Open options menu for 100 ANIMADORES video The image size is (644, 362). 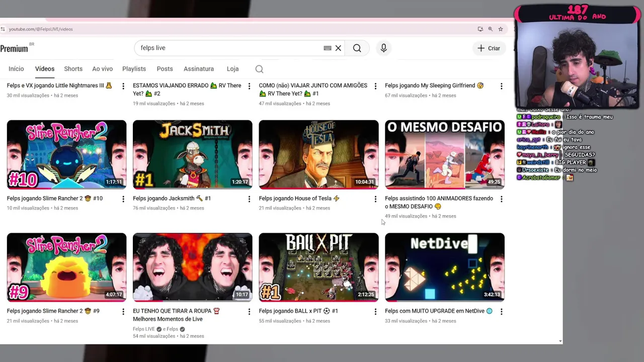501,199
